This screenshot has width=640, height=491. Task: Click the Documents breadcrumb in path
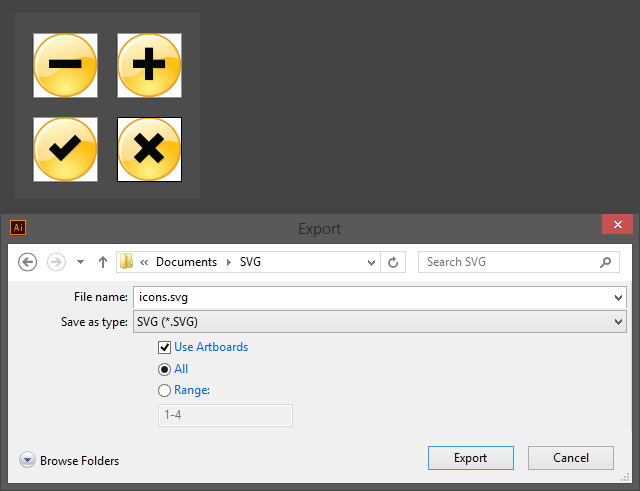point(186,262)
